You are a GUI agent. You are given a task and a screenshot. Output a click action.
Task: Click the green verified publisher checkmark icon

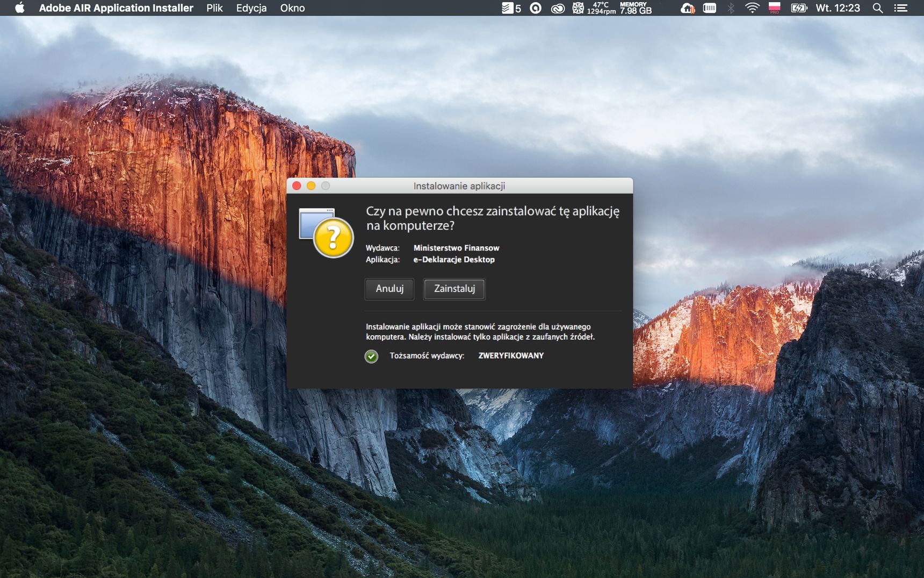pyautogui.click(x=371, y=356)
